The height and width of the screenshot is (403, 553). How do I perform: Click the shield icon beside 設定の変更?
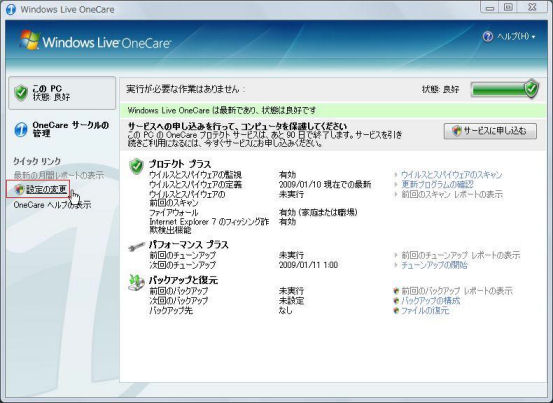19,190
